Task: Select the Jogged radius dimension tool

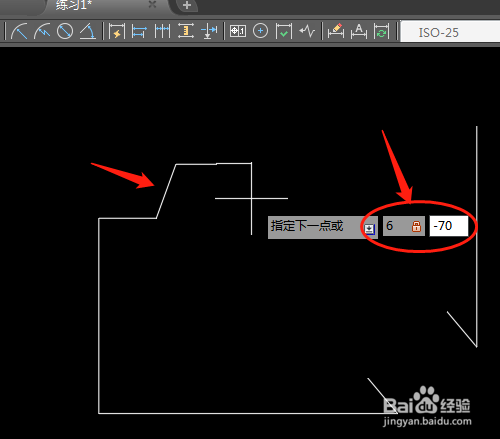Action: [x=42, y=31]
